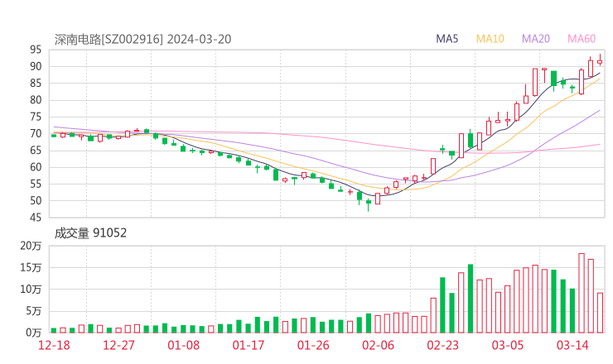Click the tallest volume bar

(582, 293)
